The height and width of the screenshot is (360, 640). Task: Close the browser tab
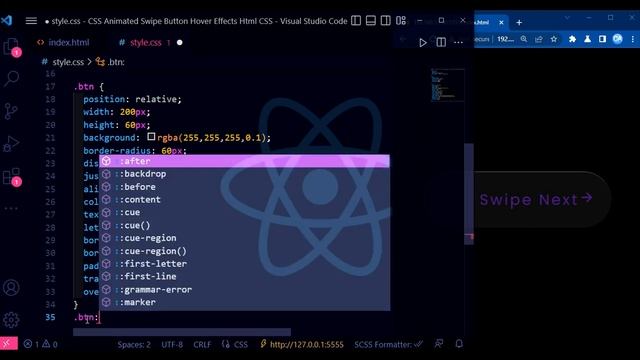[501, 22]
